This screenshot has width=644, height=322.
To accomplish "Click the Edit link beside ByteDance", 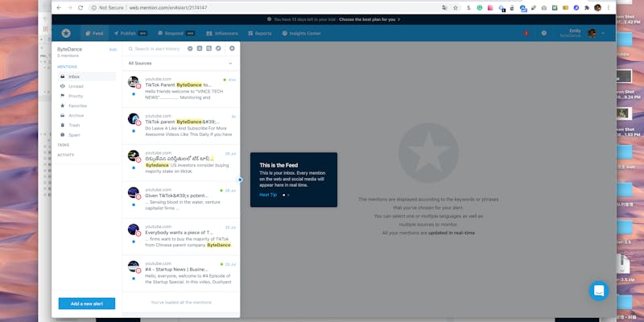I will [113, 50].
